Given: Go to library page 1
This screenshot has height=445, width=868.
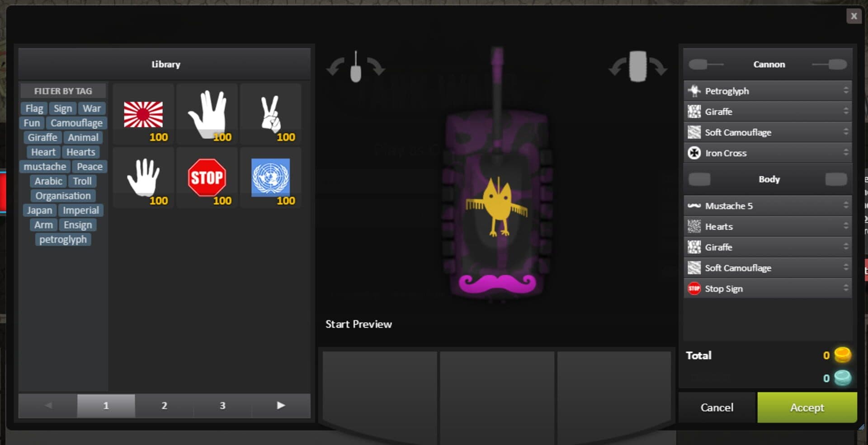Looking at the screenshot, I should tap(106, 405).
